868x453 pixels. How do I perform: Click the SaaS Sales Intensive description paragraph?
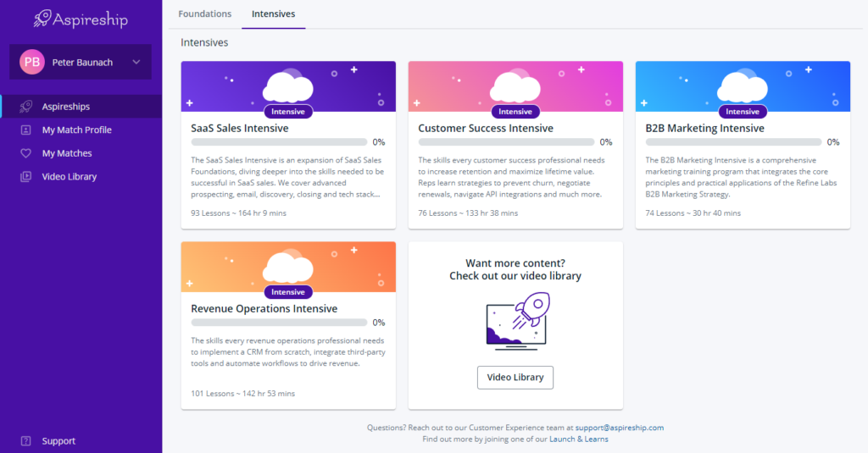[287, 177]
